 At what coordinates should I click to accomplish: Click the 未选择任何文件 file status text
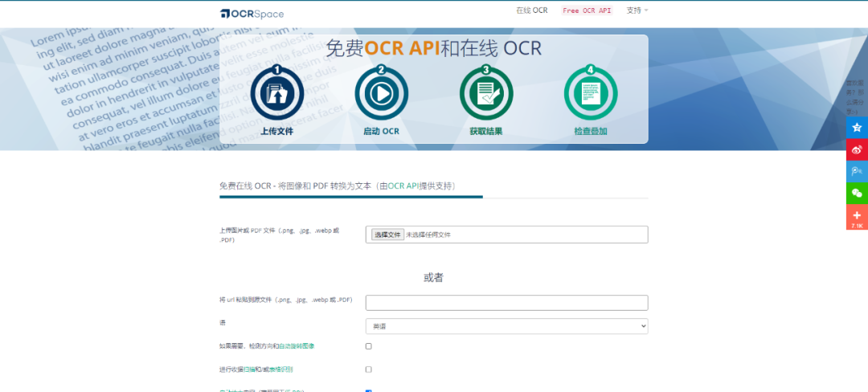coord(428,235)
